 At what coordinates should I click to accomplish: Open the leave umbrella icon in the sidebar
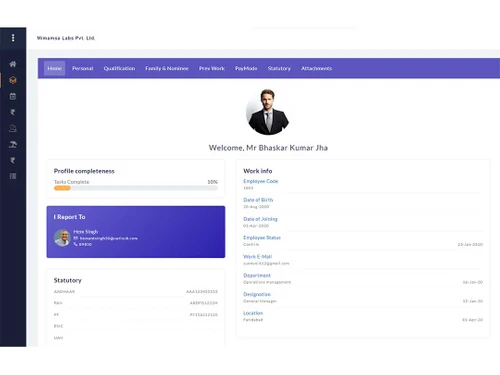(x=13, y=144)
